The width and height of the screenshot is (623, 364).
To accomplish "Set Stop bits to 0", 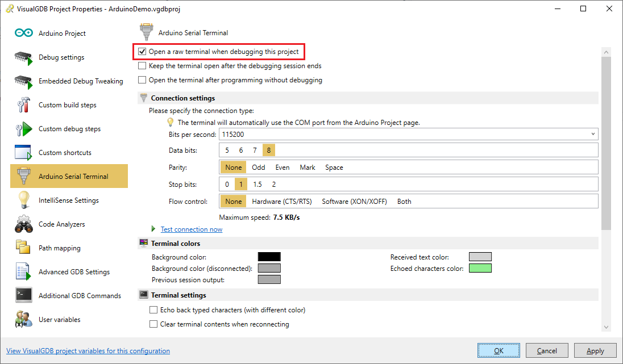I will pos(227,184).
